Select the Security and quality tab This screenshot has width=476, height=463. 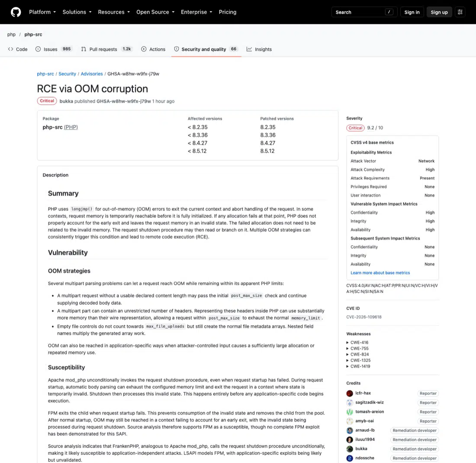click(206, 49)
